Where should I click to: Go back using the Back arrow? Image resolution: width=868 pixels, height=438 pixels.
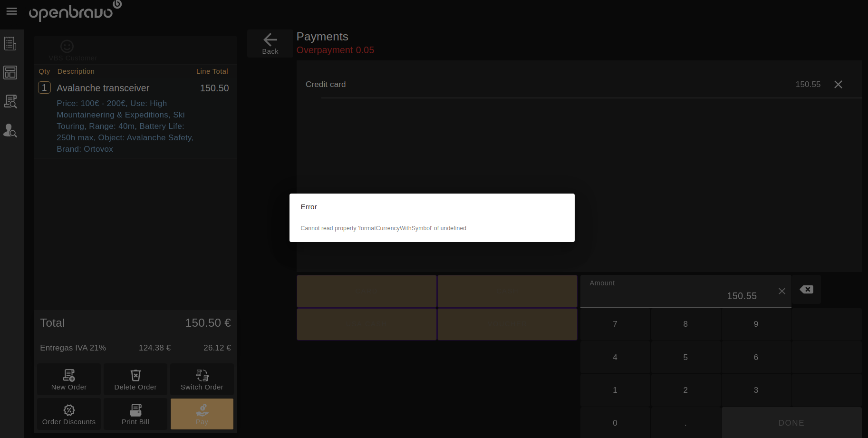click(x=270, y=44)
